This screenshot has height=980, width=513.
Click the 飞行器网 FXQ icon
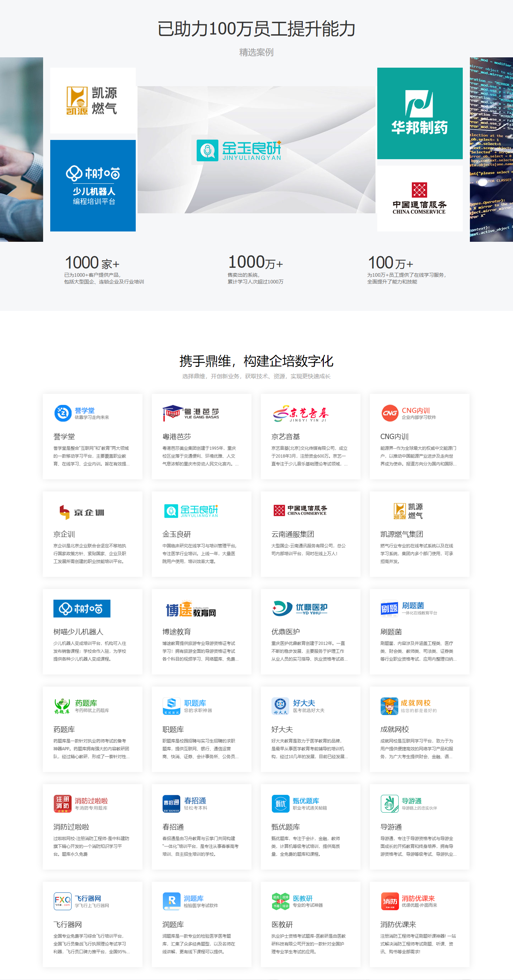click(x=62, y=901)
